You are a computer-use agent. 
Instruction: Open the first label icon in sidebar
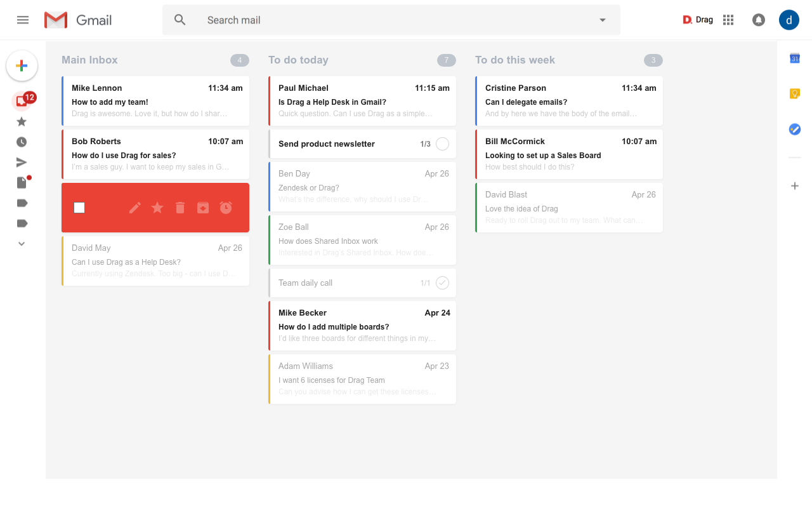point(22,203)
